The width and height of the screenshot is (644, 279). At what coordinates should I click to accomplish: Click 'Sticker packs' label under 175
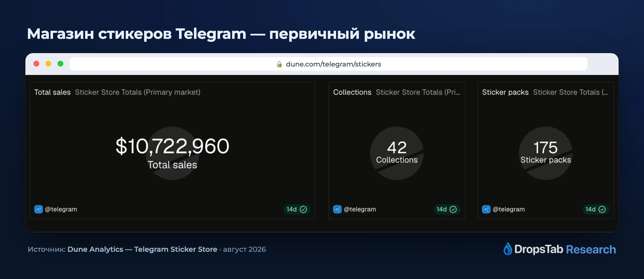pyautogui.click(x=546, y=160)
